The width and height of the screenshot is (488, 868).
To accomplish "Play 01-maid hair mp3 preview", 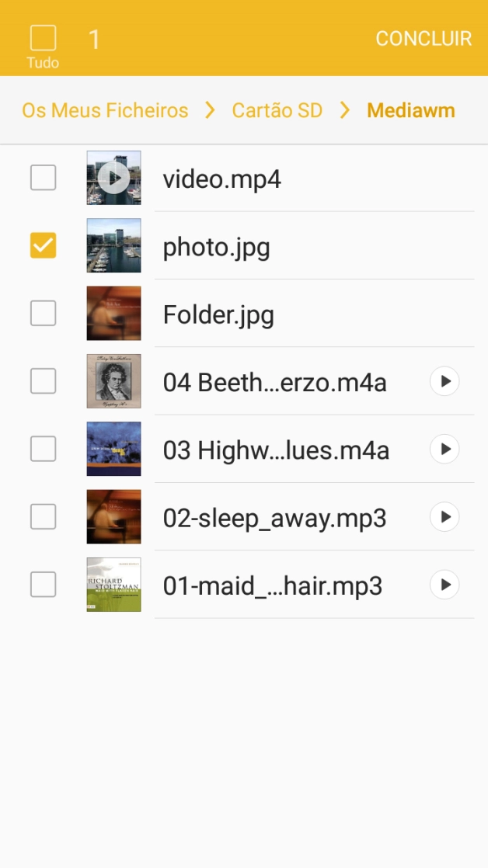I will click(444, 585).
